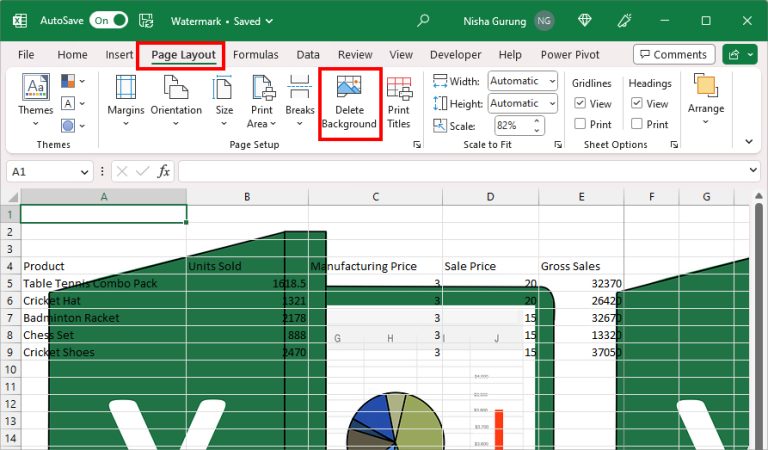Click the save icon in title bar
768x450 pixels.
click(x=146, y=21)
